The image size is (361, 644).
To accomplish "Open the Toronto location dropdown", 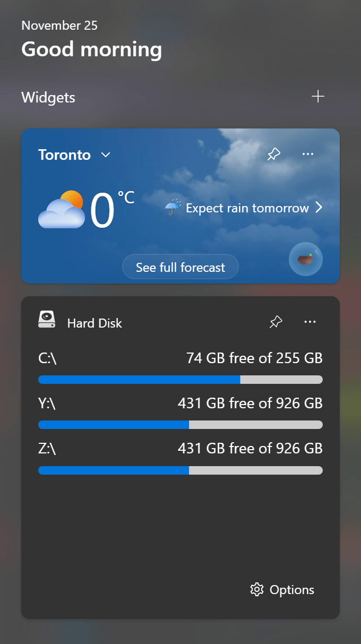I will pos(105,155).
